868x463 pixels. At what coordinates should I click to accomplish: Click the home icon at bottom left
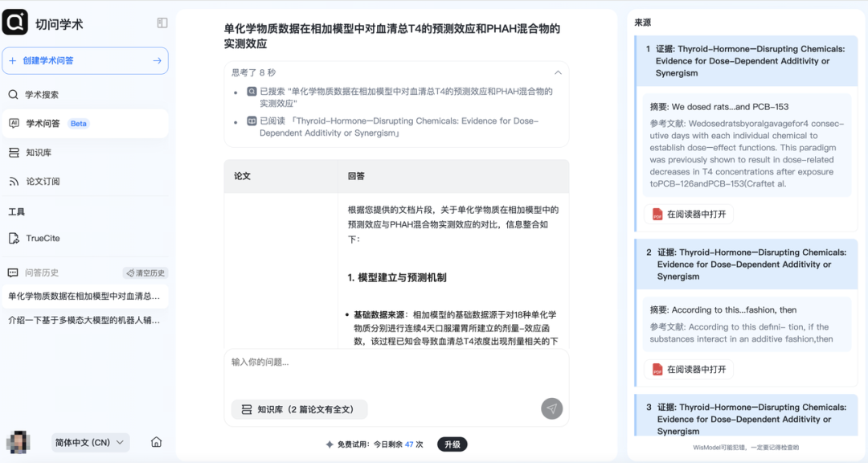click(155, 442)
